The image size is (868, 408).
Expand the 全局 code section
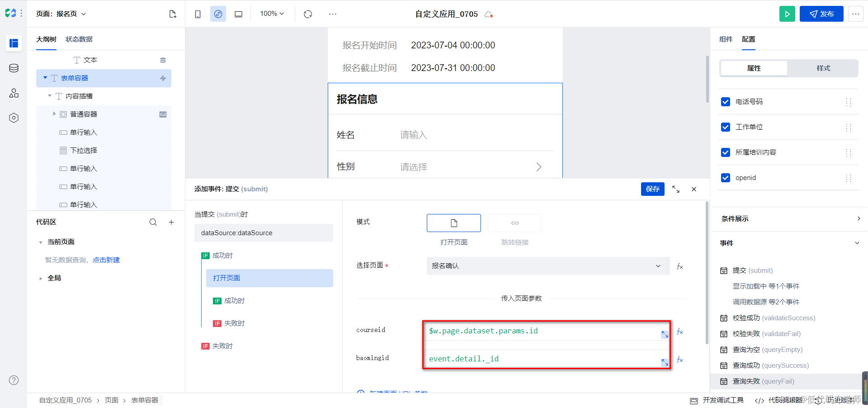point(41,279)
